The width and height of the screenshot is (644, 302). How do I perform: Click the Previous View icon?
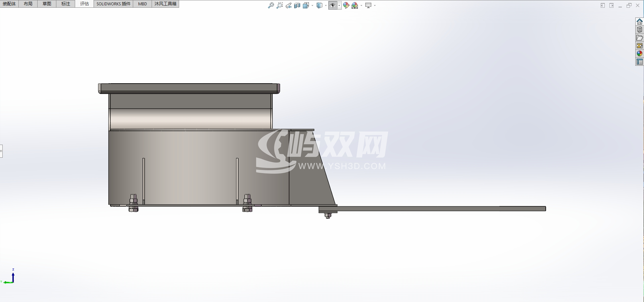[x=288, y=5]
